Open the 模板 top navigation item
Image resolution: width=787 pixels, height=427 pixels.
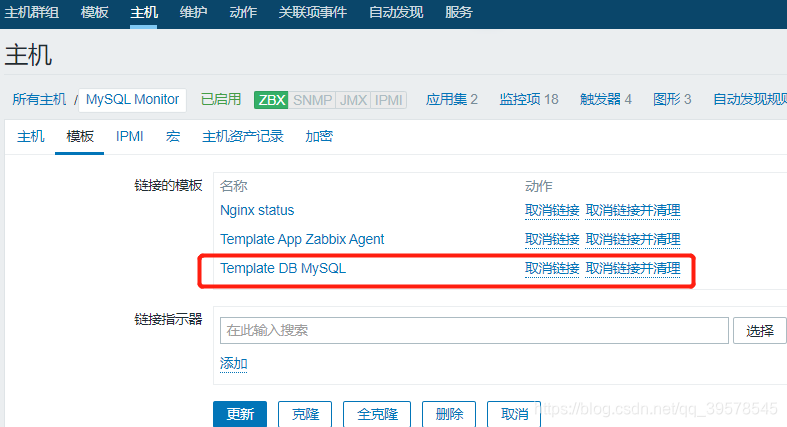tap(94, 12)
